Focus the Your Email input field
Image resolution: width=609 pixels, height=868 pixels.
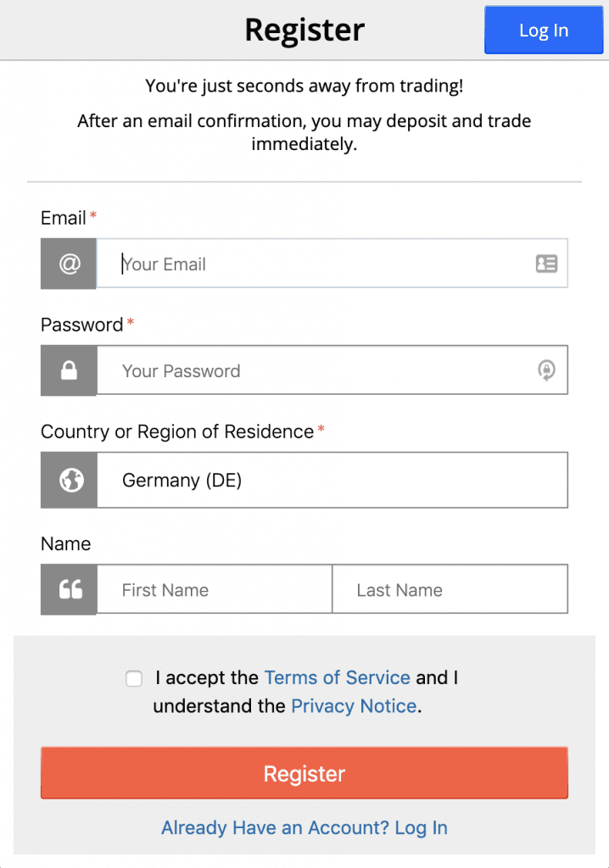[x=322, y=264]
